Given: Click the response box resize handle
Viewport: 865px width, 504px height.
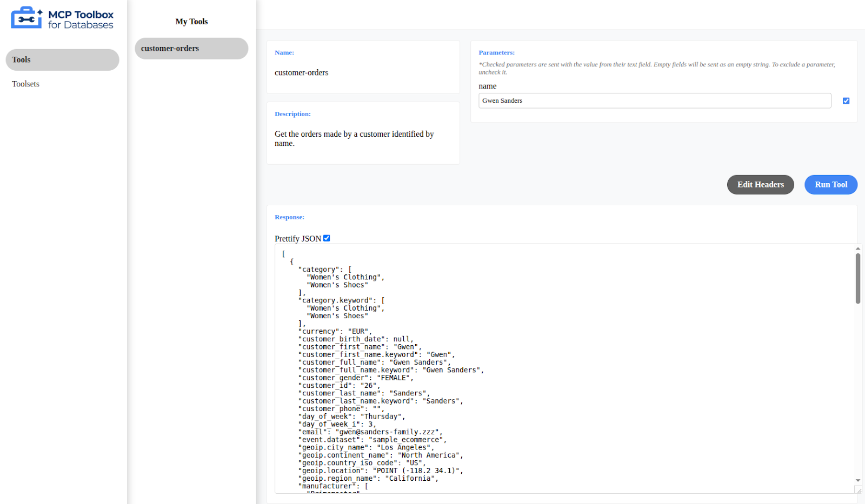Looking at the screenshot, I should pyautogui.click(x=858, y=490).
